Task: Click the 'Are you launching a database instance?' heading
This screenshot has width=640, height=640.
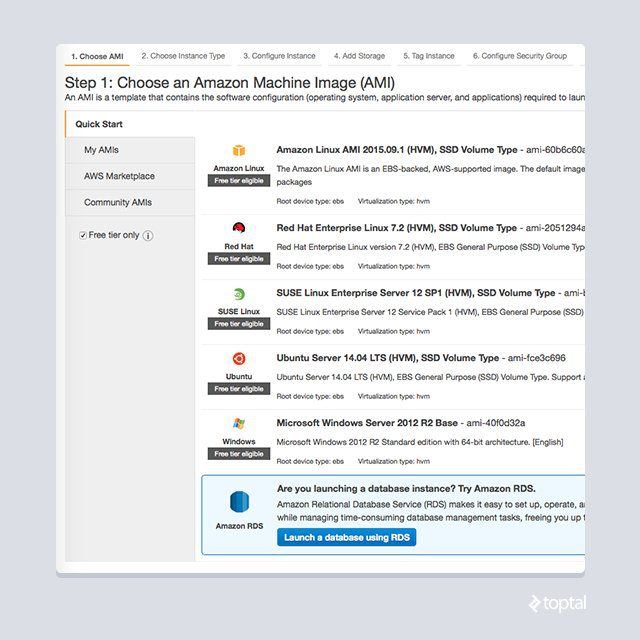Action: pos(406,489)
